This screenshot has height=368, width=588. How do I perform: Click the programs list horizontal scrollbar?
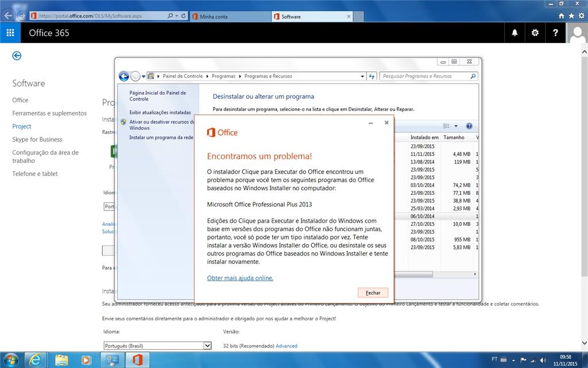413,274
